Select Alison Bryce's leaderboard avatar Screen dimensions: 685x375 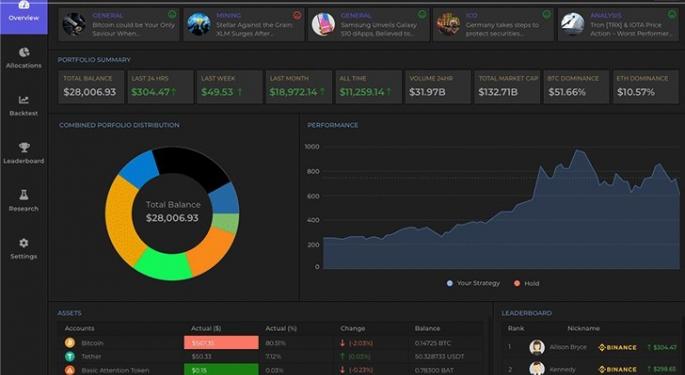pos(537,347)
